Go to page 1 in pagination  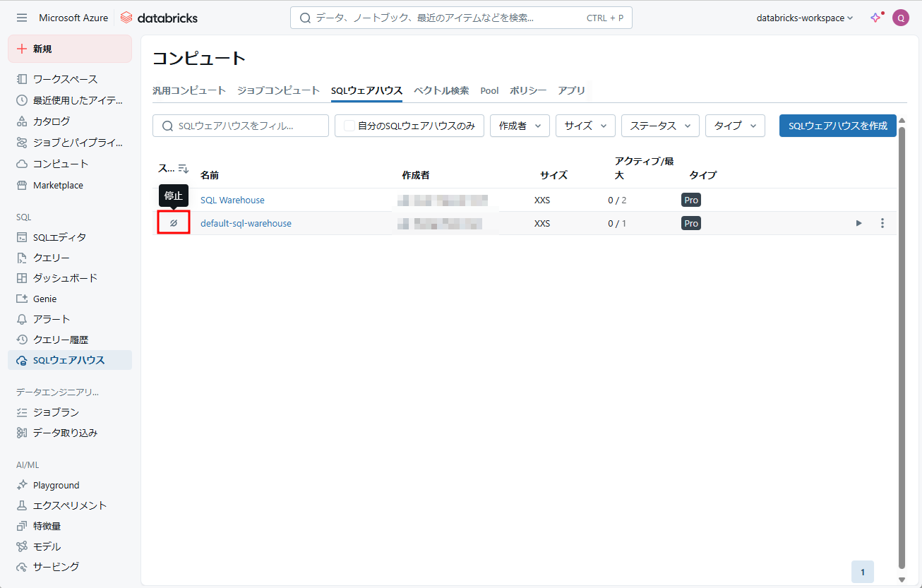click(x=863, y=572)
